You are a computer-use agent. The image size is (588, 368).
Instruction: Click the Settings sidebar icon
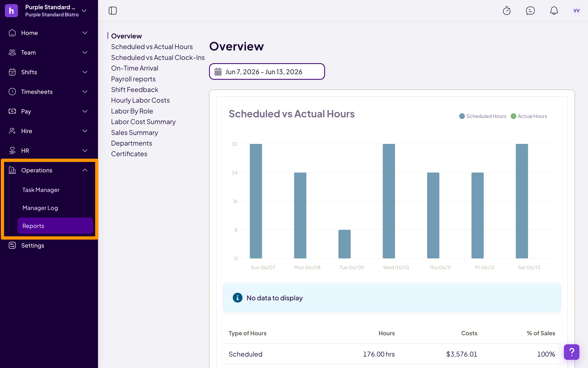pyautogui.click(x=12, y=245)
